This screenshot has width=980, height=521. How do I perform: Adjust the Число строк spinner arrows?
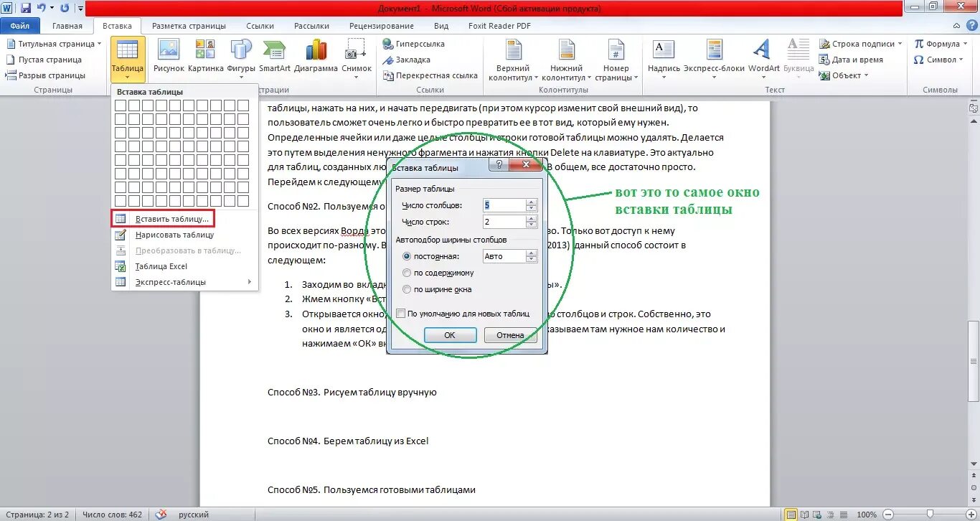click(x=532, y=222)
